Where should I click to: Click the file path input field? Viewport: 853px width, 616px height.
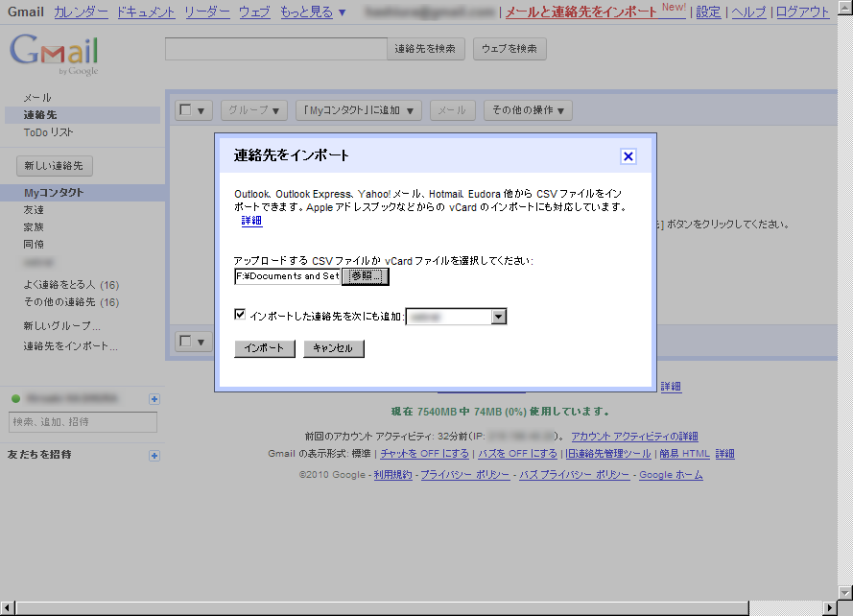coord(287,276)
